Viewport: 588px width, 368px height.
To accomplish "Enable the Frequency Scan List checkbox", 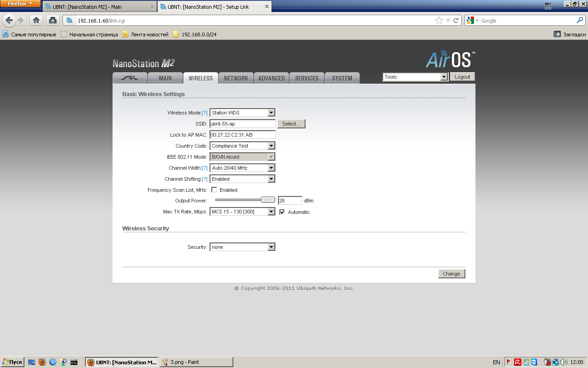I will pos(214,190).
